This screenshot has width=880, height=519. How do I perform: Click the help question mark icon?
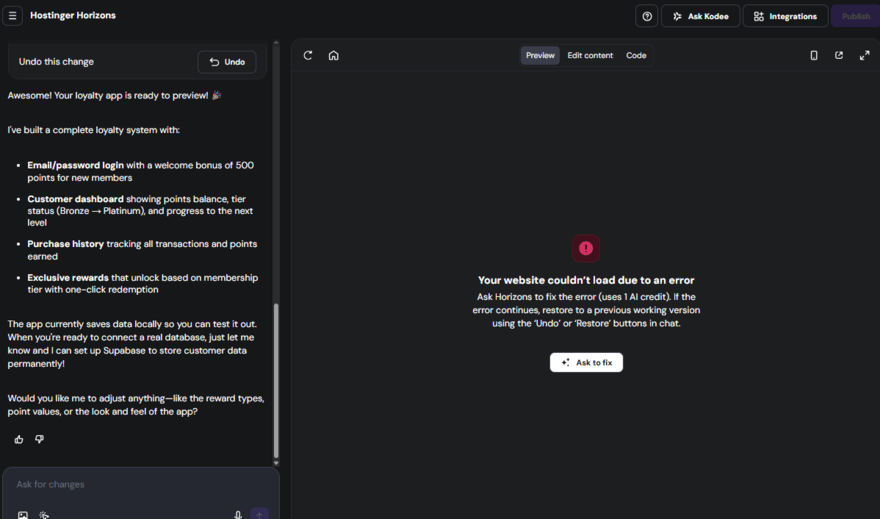647,16
